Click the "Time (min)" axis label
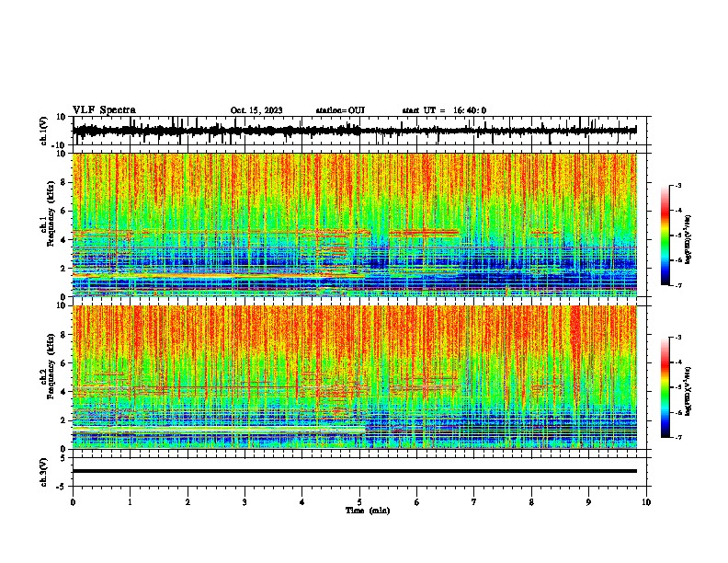The height and width of the screenshot is (563, 728). [x=368, y=511]
